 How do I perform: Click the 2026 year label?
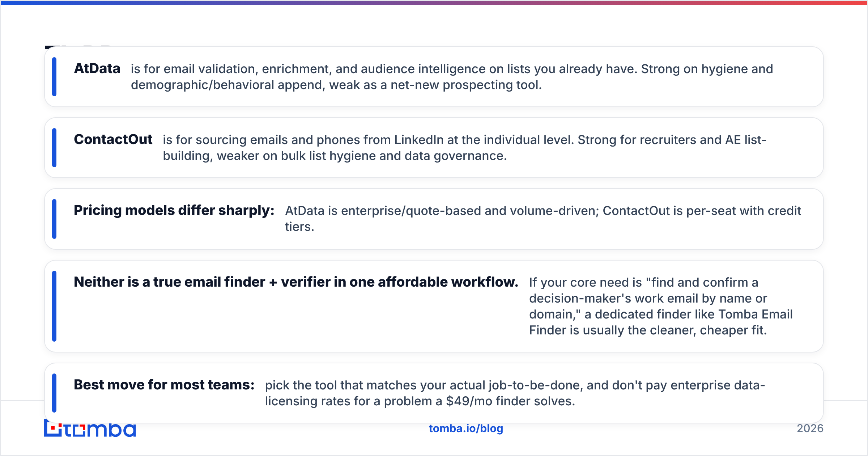(810, 428)
